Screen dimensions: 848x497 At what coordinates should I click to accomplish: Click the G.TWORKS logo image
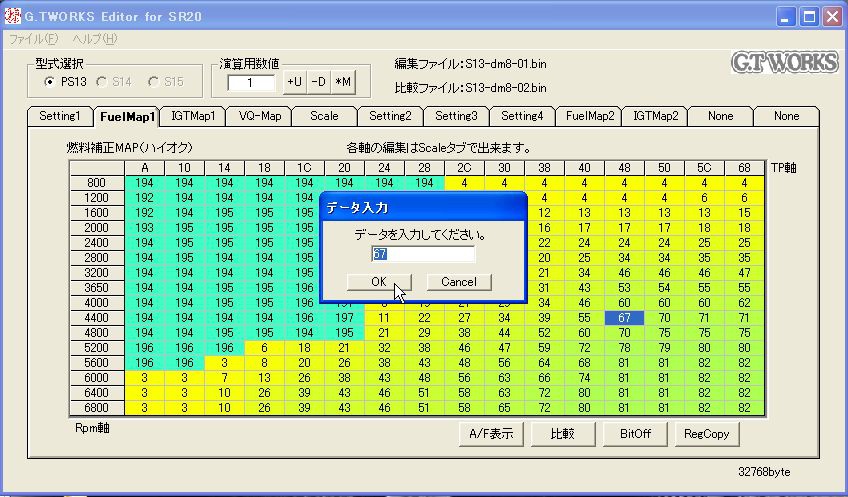pyautogui.click(x=785, y=63)
